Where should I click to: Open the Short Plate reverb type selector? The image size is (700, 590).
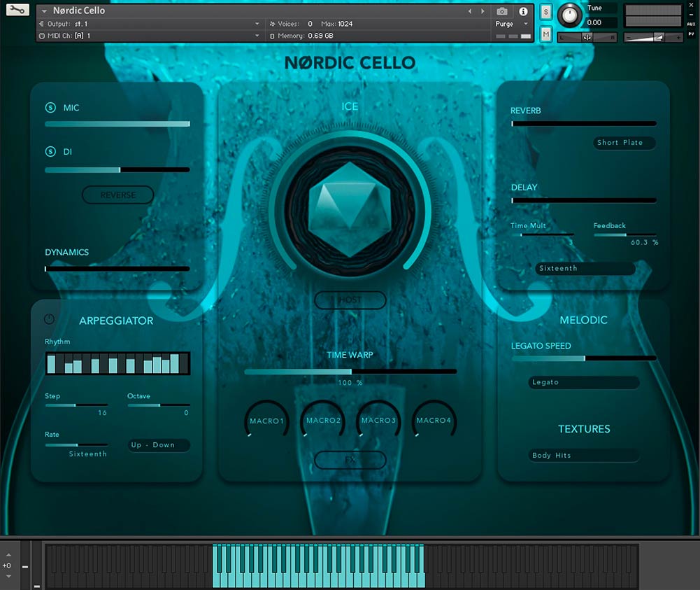[623, 143]
